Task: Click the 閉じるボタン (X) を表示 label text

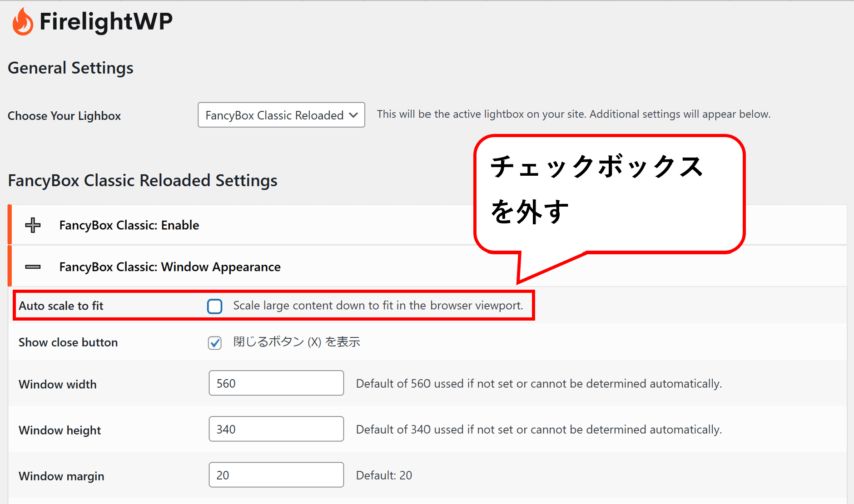Action: 297,342
